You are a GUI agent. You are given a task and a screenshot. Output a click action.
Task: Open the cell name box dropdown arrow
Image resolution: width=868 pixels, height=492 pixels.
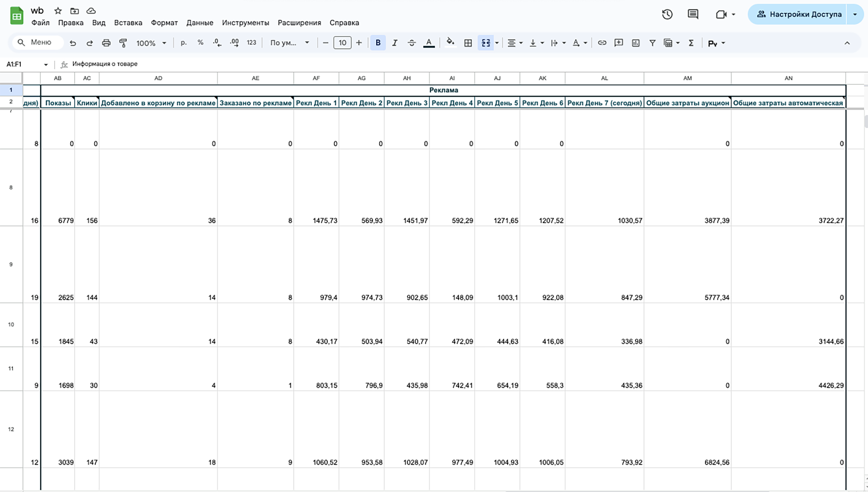(x=46, y=64)
